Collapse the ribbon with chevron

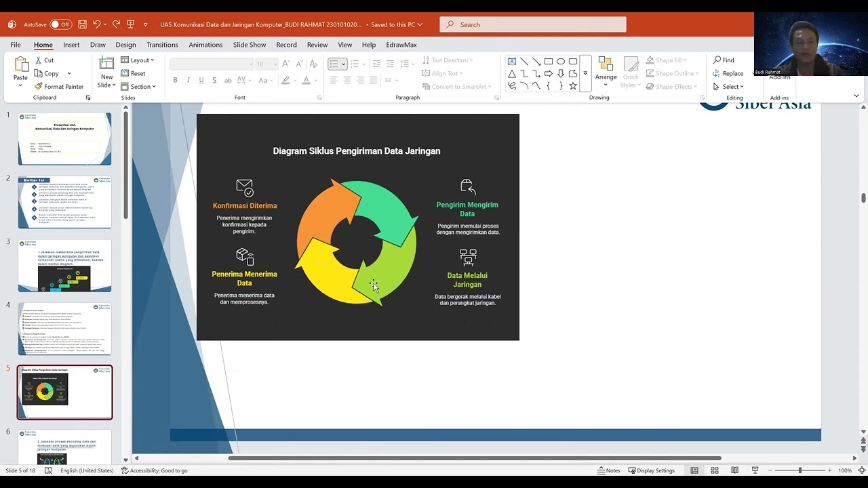[x=856, y=96]
